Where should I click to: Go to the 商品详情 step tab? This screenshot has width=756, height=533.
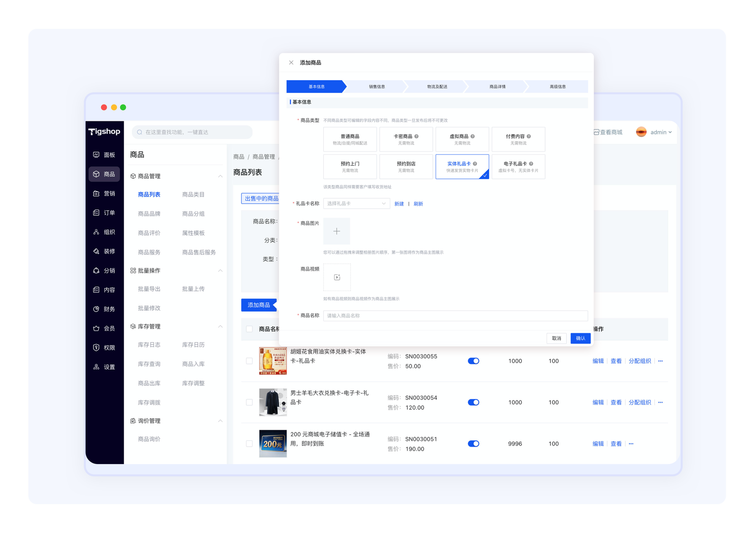point(497,87)
